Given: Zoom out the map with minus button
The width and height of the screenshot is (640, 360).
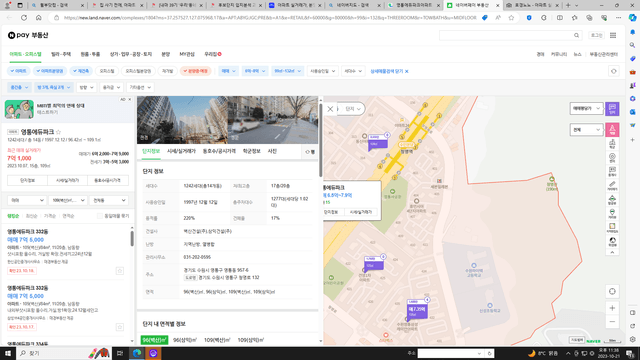Looking at the screenshot, I should tap(612, 322).
